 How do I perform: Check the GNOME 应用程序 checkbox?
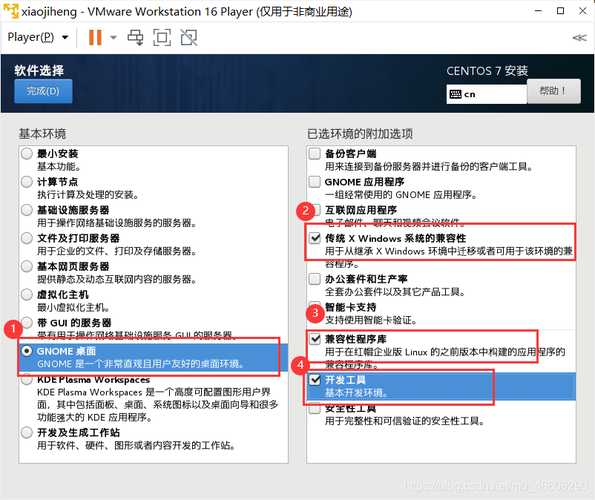315,182
